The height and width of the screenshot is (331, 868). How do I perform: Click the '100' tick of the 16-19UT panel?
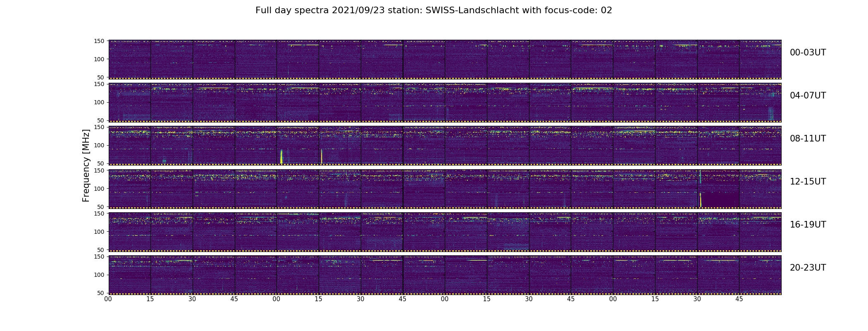(x=100, y=232)
